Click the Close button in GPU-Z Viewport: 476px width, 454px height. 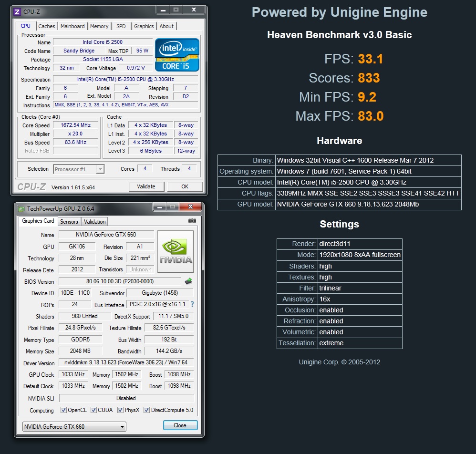(180, 425)
